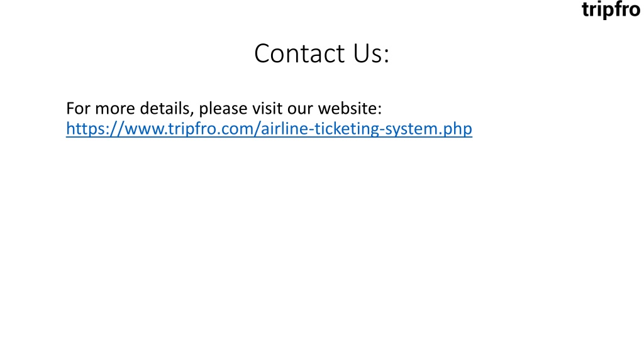Click the word 'visit' in the sentence
The image size is (644, 362).
tap(267, 108)
